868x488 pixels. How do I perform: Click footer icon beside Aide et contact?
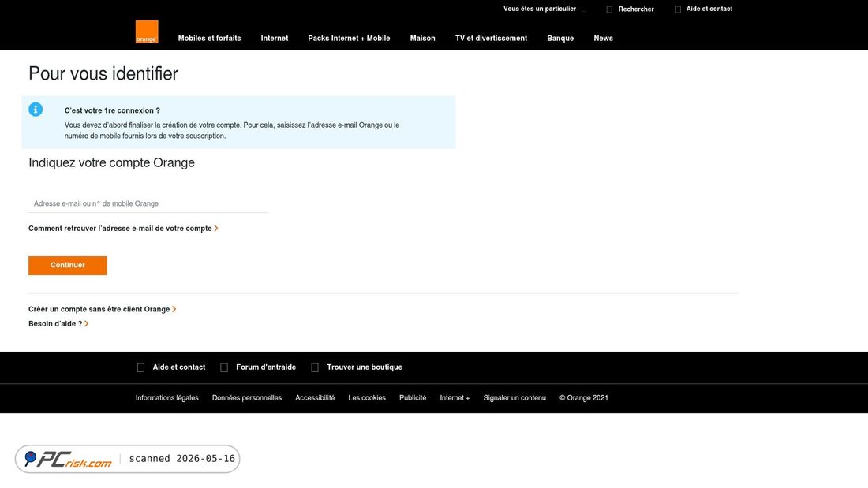coord(140,367)
